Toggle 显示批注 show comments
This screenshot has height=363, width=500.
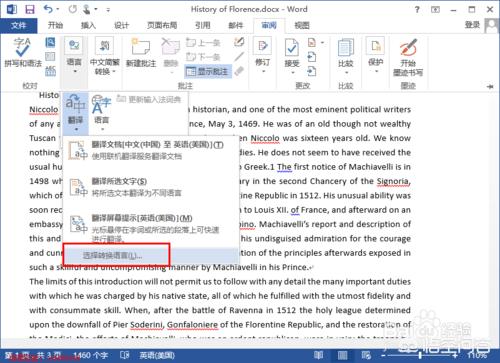click(208, 71)
